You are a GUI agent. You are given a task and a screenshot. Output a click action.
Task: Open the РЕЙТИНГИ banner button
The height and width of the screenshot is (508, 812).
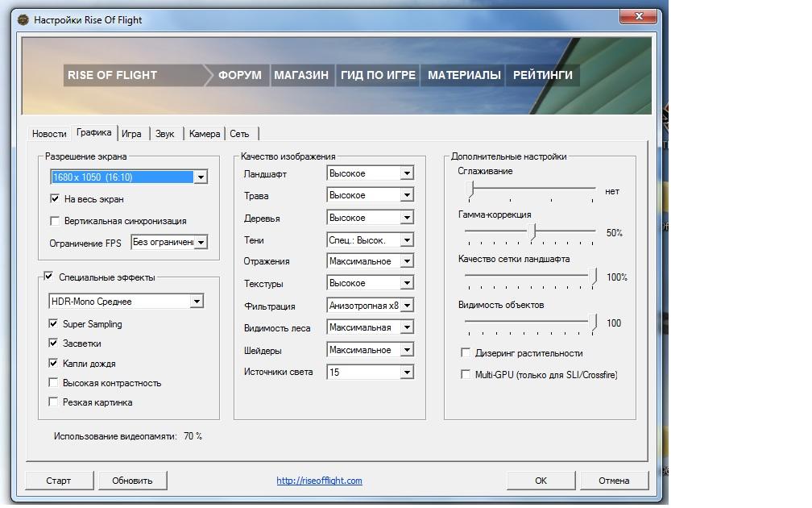point(543,75)
